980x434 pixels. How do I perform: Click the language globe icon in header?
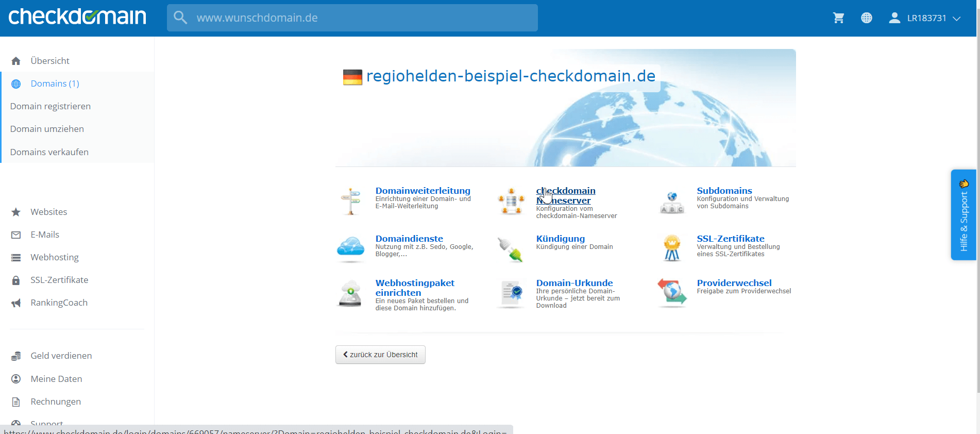tap(867, 18)
